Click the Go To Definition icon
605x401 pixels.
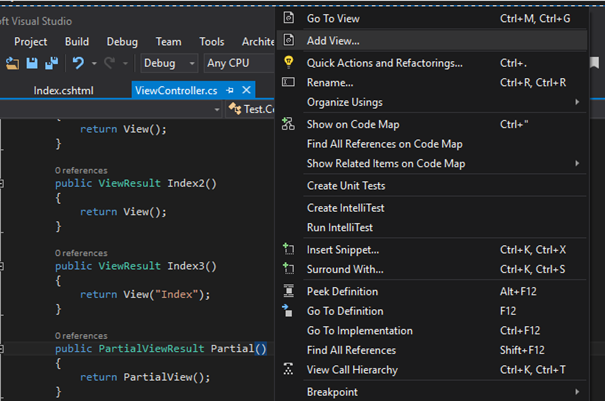pos(288,310)
